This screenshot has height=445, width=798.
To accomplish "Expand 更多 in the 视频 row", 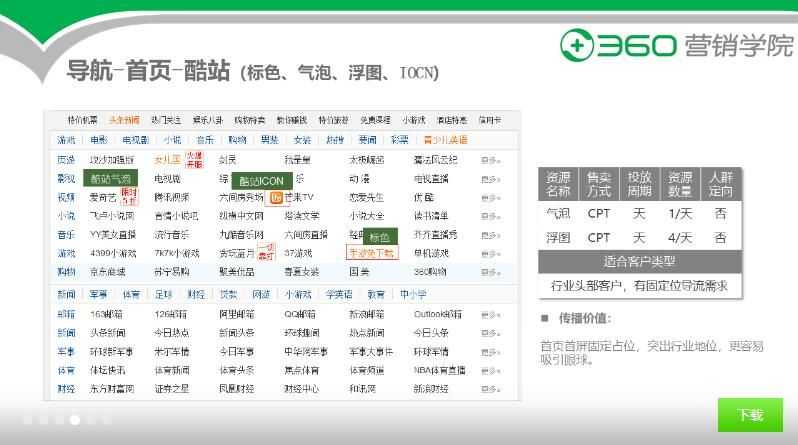I will (491, 198).
